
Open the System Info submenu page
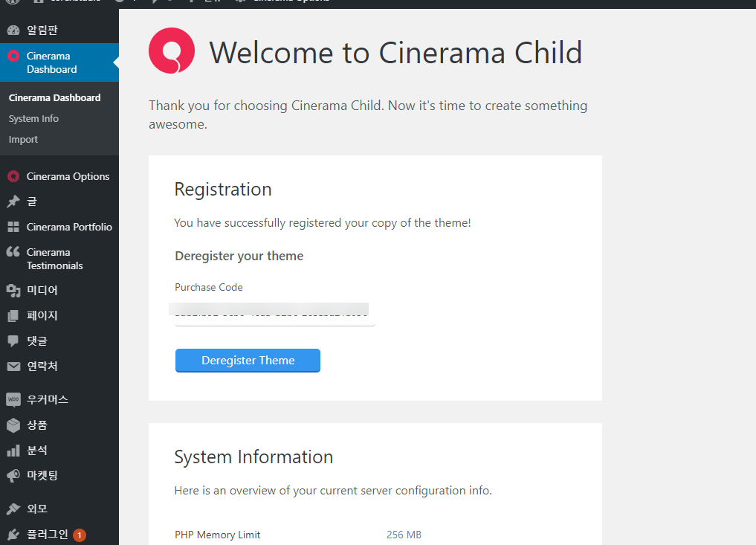[x=33, y=119]
